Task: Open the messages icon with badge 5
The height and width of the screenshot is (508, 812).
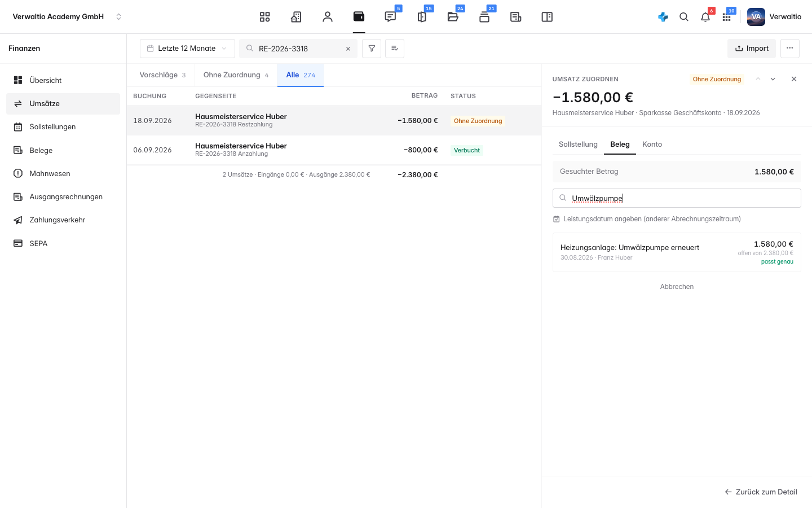Action: click(x=390, y=17)
